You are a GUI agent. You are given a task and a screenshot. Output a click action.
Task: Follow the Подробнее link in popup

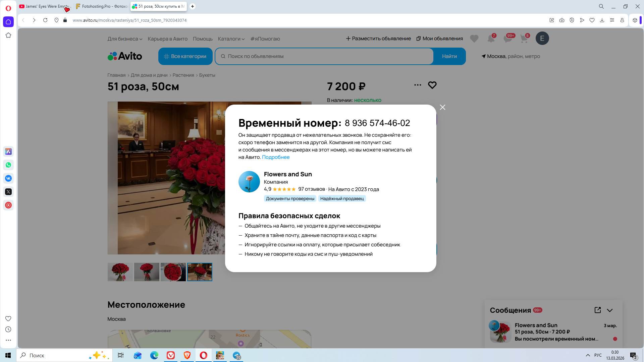coord(275,157)
